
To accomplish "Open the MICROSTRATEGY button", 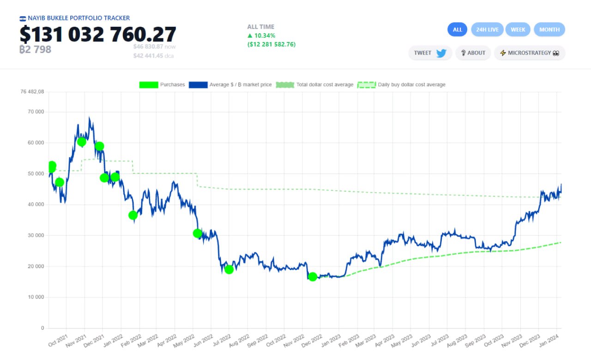I will coord(530,53).
